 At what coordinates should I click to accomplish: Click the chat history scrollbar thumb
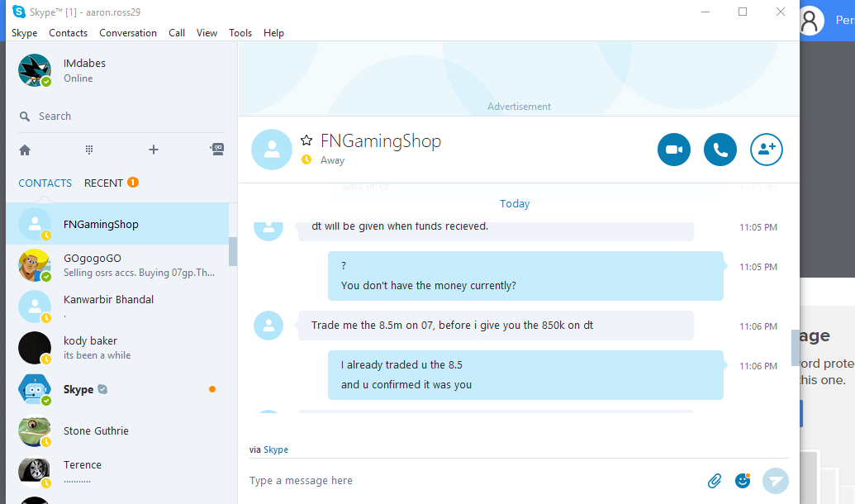click(x=795, y=348)
